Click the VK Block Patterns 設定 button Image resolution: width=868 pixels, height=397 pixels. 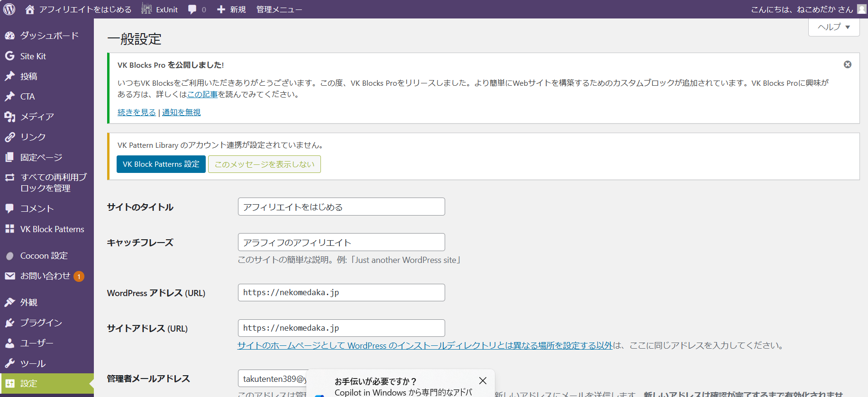coord(161,164)
